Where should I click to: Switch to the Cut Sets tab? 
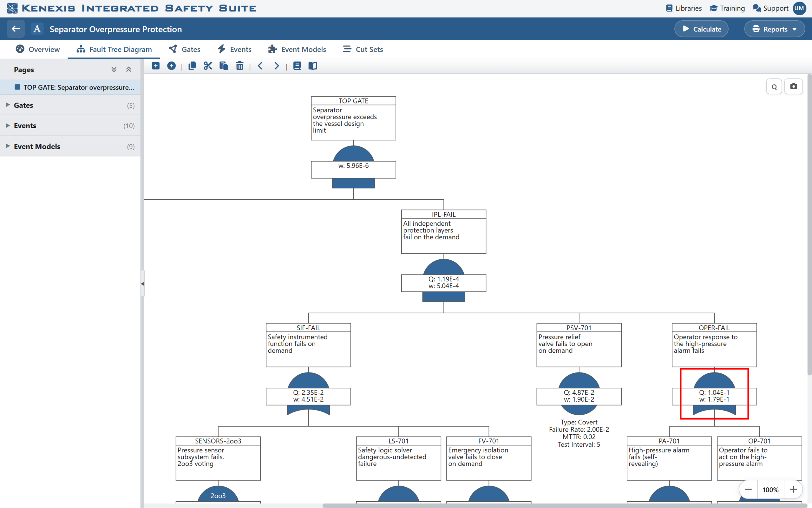[x=363, y=50]
